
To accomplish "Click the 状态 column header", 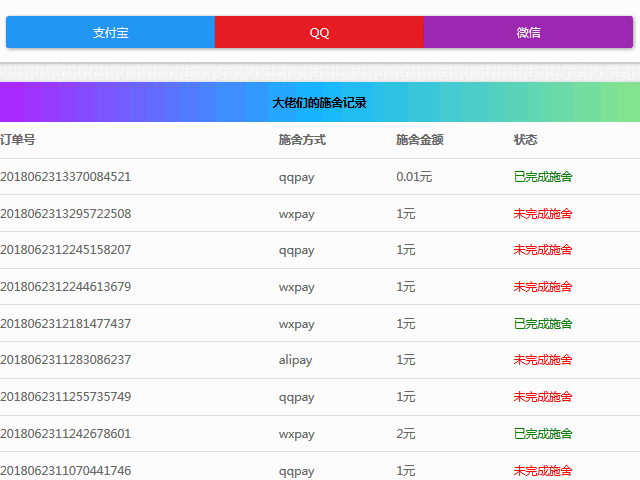I will coord(525,140).
